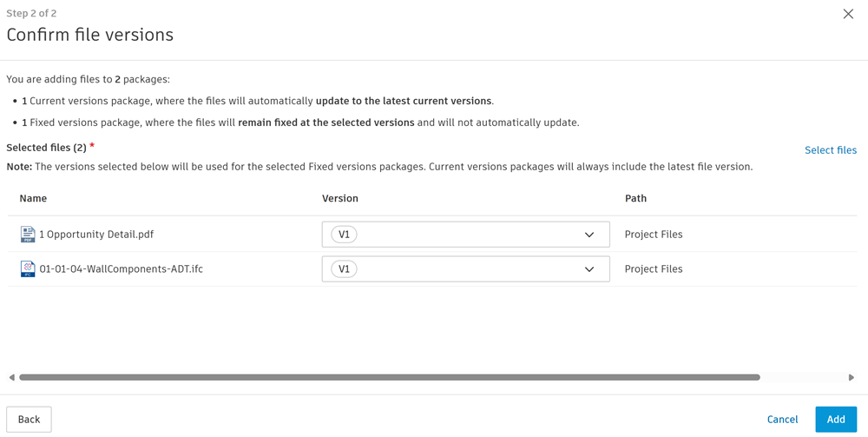The width and height of the screenshot is (868, 437).
Task: Click the right scroll arrow
Action: point(852,377)
